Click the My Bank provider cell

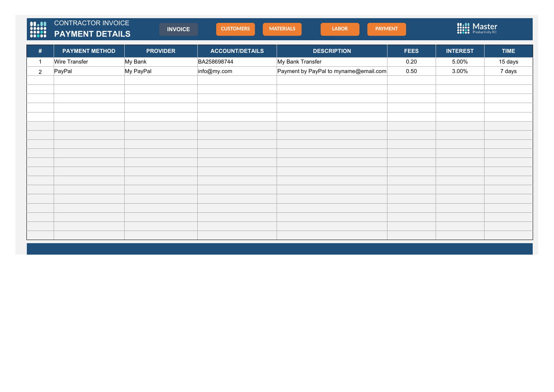pos(161,62)
